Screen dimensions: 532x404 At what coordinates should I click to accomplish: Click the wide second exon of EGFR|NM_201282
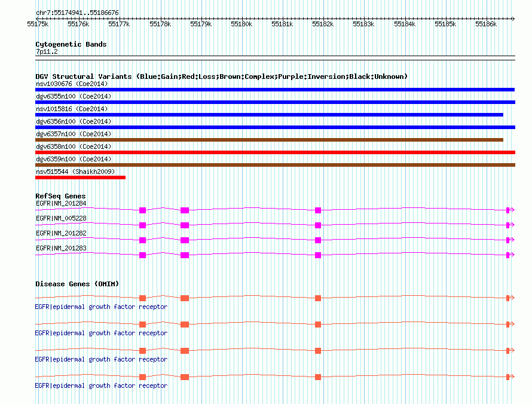click(185, 240)
